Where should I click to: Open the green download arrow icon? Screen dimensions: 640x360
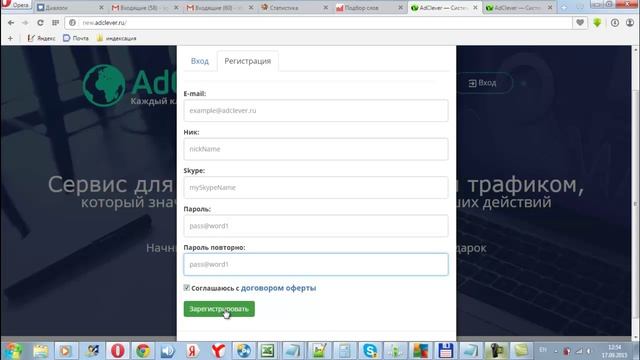[597, 23]
